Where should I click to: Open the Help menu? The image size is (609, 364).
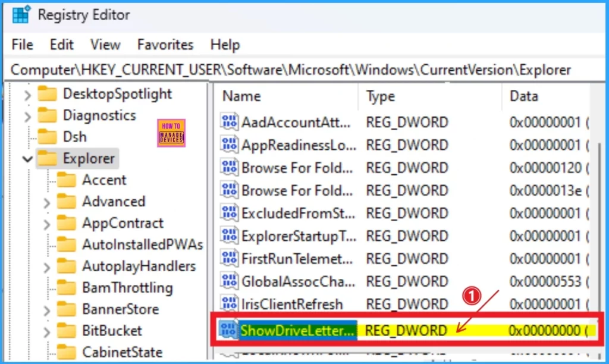point(225,45)
